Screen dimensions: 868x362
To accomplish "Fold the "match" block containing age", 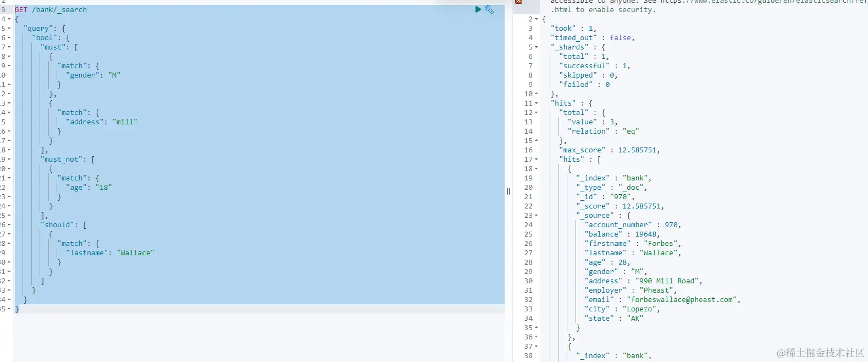I will (9, 178).
